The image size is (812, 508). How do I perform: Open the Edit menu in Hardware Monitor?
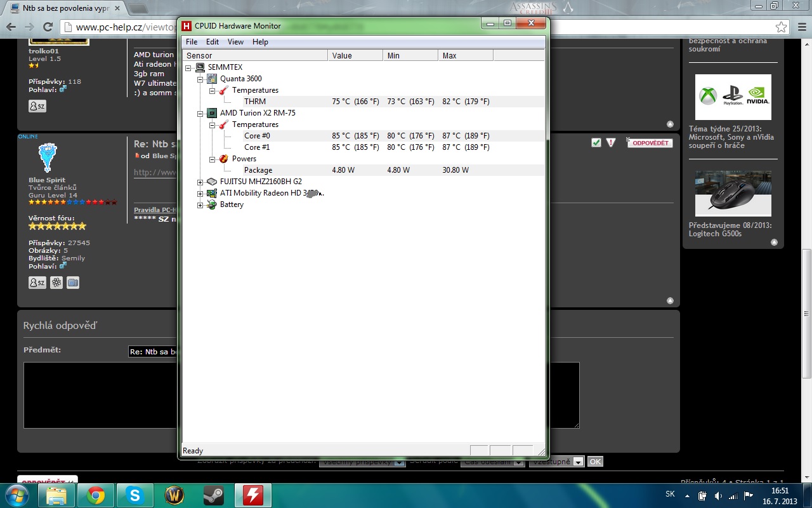pos(213,42)
